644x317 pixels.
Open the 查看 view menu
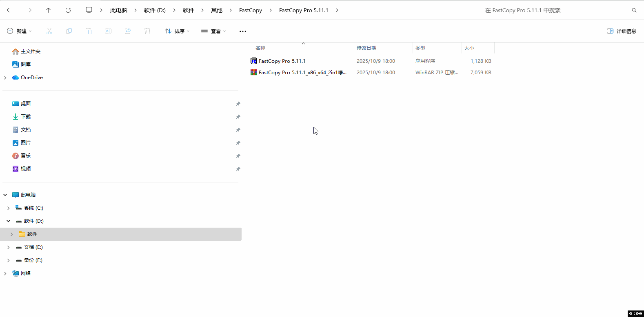(x=213, y=31)
